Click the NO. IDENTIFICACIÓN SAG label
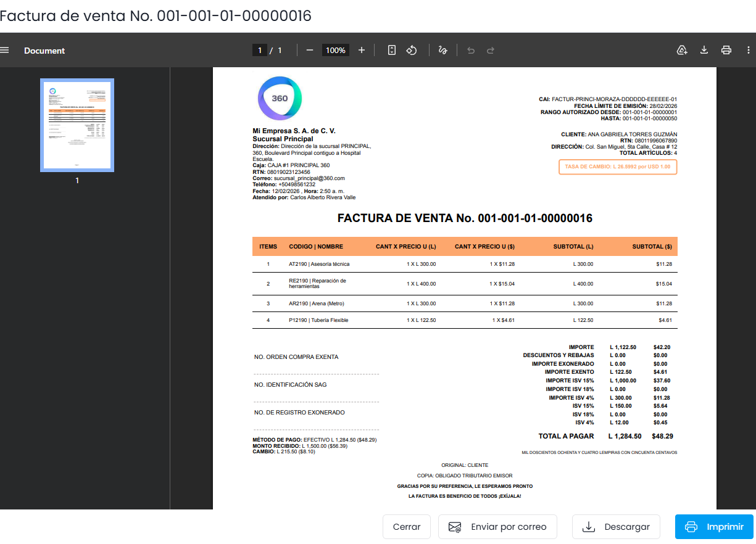Viewport: 756px width, 544px height. (291, 385)
